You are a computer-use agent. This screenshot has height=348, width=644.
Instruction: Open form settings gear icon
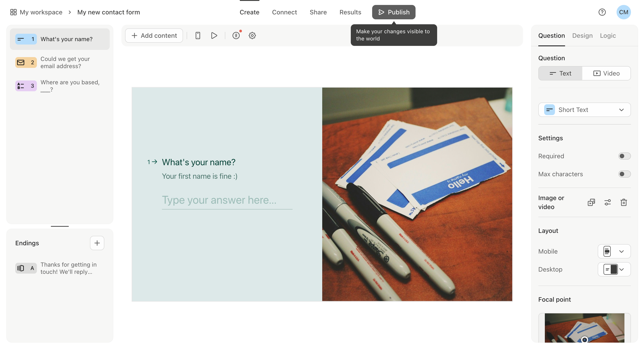[x=252, y=36]
